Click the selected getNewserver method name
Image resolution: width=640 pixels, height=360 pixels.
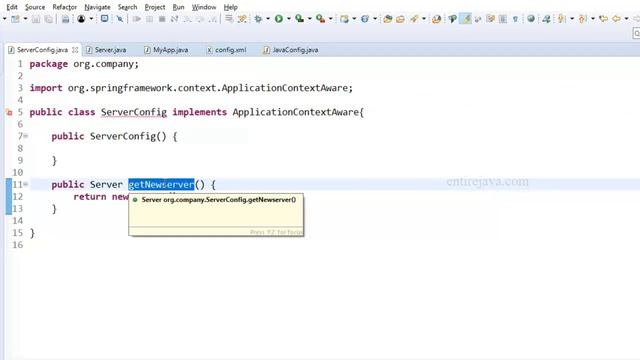point(161,184)
